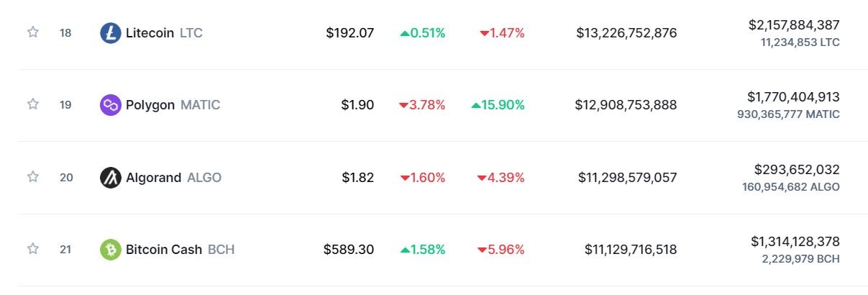Select Polygon market cap $12,908,753,888
868x295 pixels.
(626, 105)
